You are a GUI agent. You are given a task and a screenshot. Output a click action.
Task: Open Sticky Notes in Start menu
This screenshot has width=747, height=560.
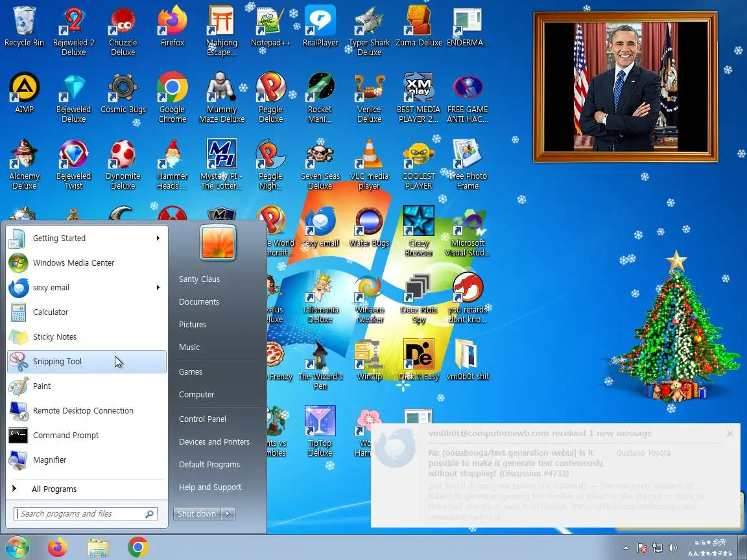point(87,336)
